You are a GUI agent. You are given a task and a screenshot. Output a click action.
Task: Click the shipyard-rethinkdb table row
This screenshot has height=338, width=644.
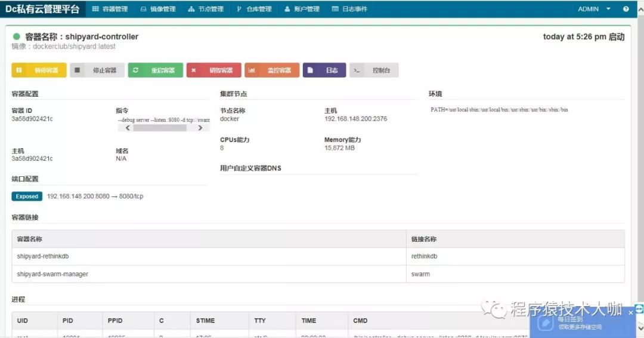coord(318,256)
